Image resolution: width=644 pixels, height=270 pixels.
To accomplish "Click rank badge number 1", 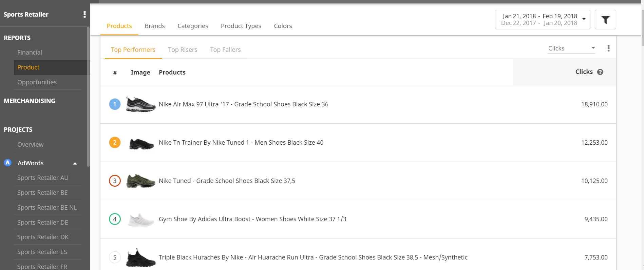I will click(x=115, y=104).
